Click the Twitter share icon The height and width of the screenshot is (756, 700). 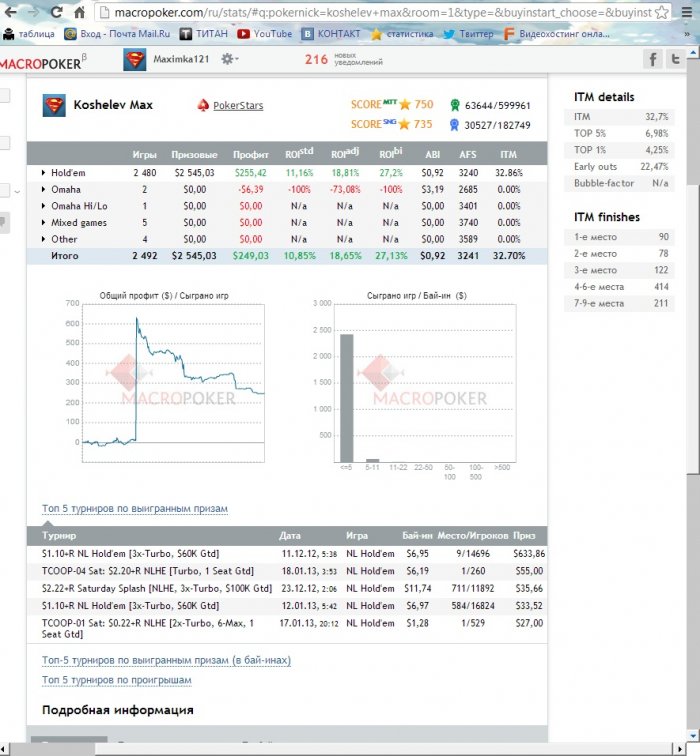pyautogui.click(x=675, y=59)
